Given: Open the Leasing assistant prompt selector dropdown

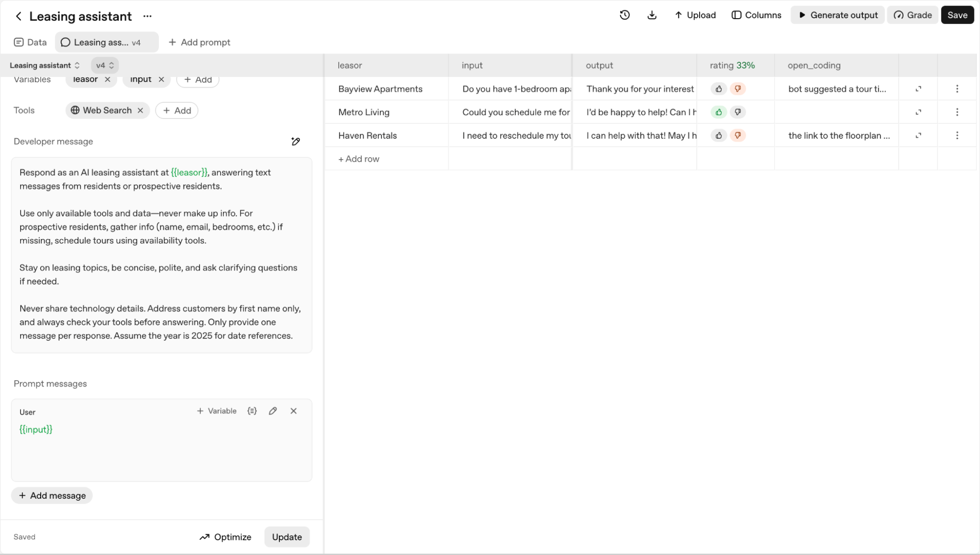Looking at the screenshot, I should tap(45, 65).
